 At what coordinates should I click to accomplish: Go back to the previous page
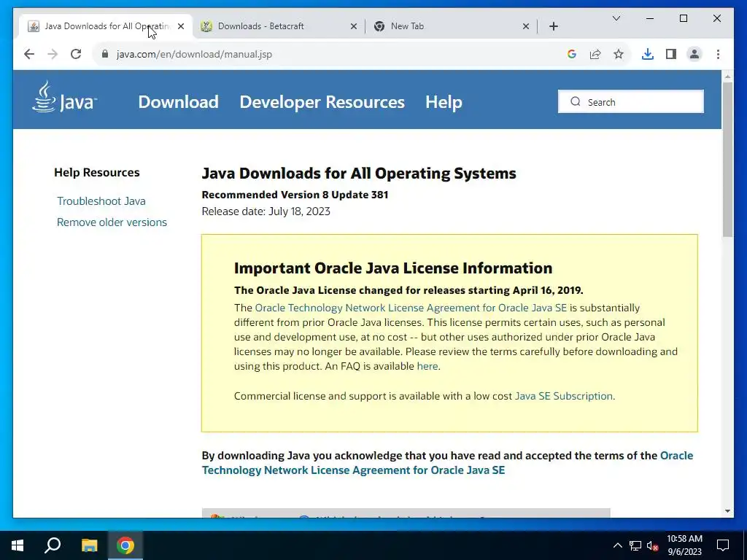[29, 54]
